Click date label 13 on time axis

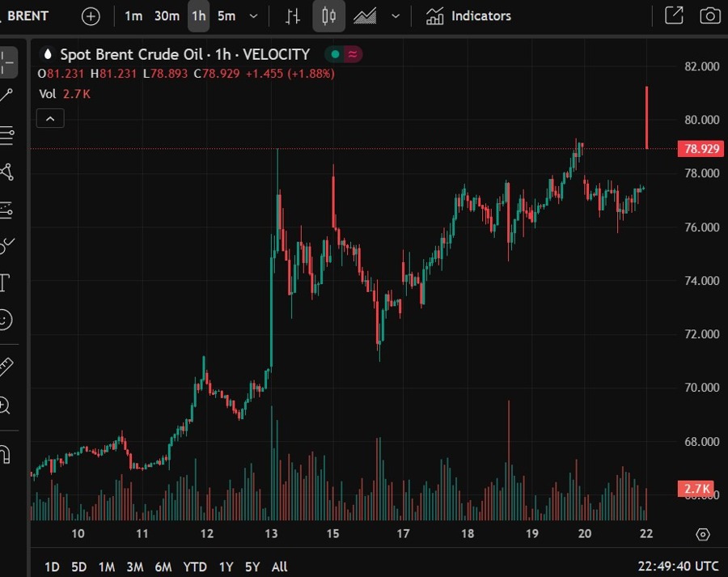[271, 533]
